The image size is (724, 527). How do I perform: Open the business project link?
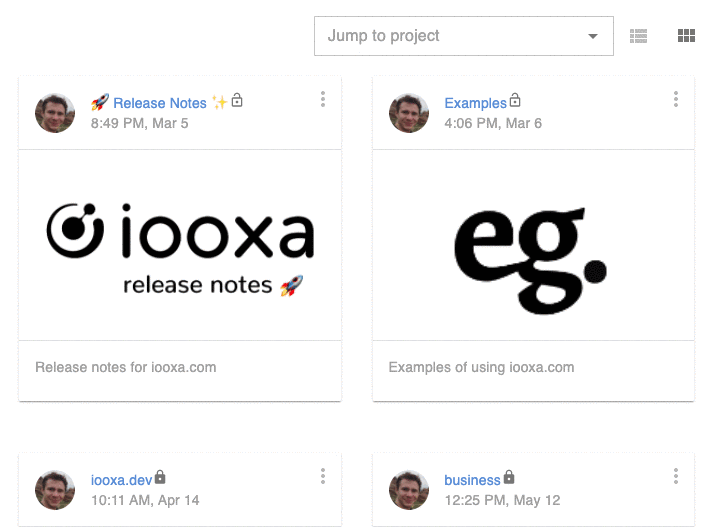(472, 480)
